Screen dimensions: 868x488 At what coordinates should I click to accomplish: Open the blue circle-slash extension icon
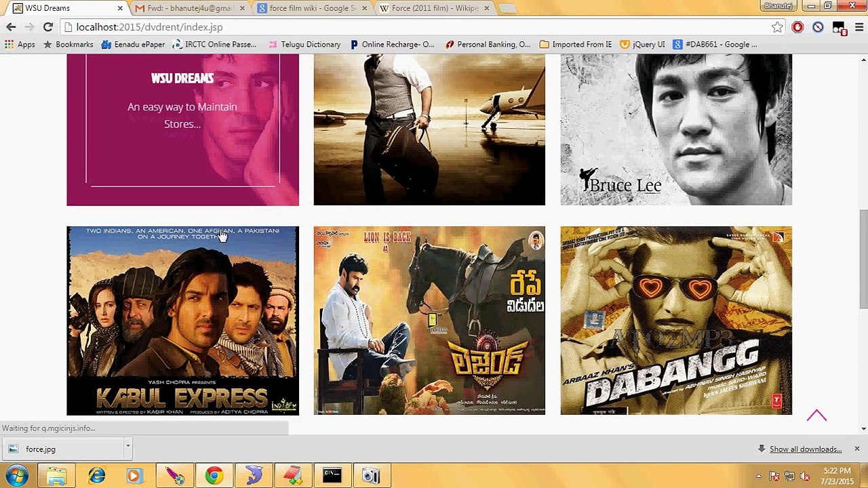818,27
